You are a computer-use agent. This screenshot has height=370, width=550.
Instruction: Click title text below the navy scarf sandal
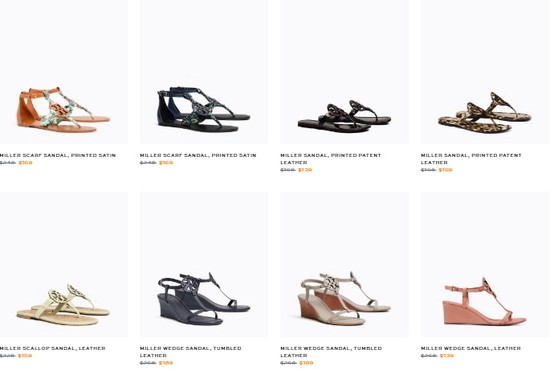[x=198, y=155]
